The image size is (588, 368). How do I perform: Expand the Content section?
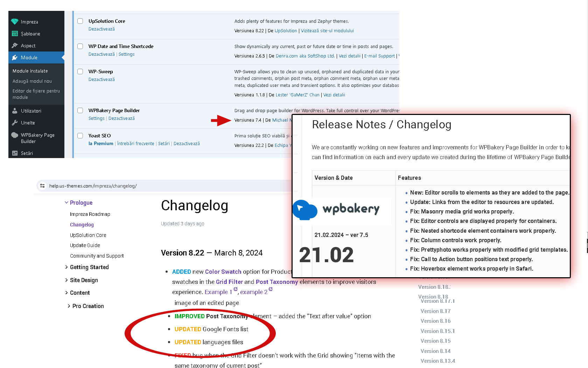pos(66,293)
